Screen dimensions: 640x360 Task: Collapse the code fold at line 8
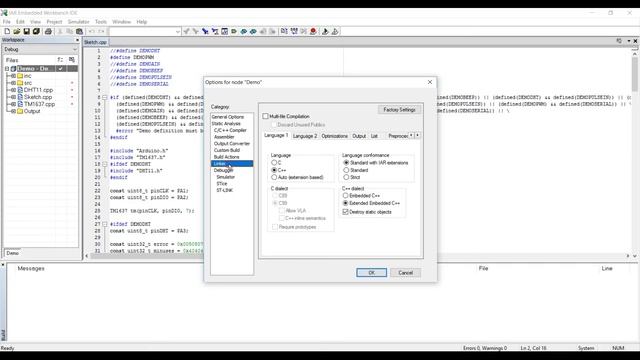(105, 98)
